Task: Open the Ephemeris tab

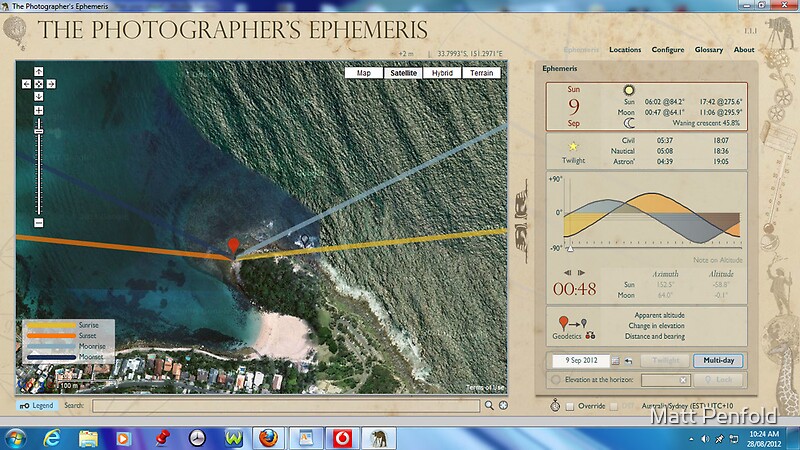Action: tap(581, 49)
